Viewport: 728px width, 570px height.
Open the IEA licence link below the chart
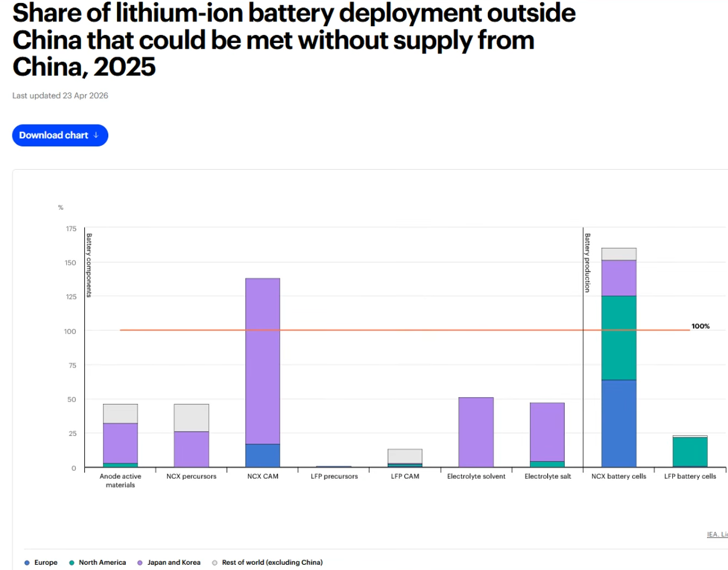[717, 535]
